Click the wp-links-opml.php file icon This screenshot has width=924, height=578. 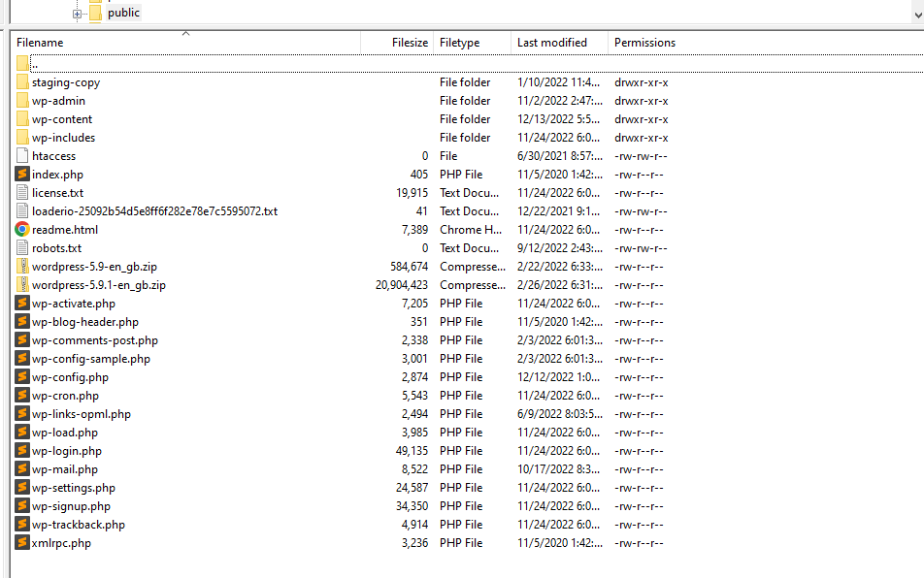pos(22,414)
